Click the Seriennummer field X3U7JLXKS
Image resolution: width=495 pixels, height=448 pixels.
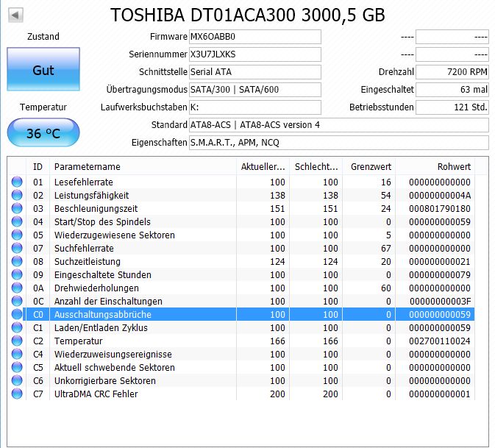click(255, 54)
